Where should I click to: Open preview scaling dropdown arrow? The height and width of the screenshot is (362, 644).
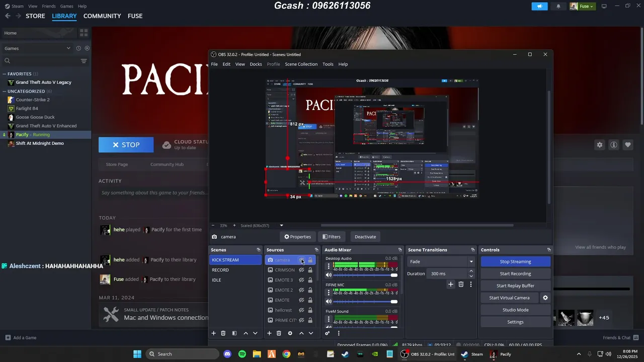pos(281,226)
